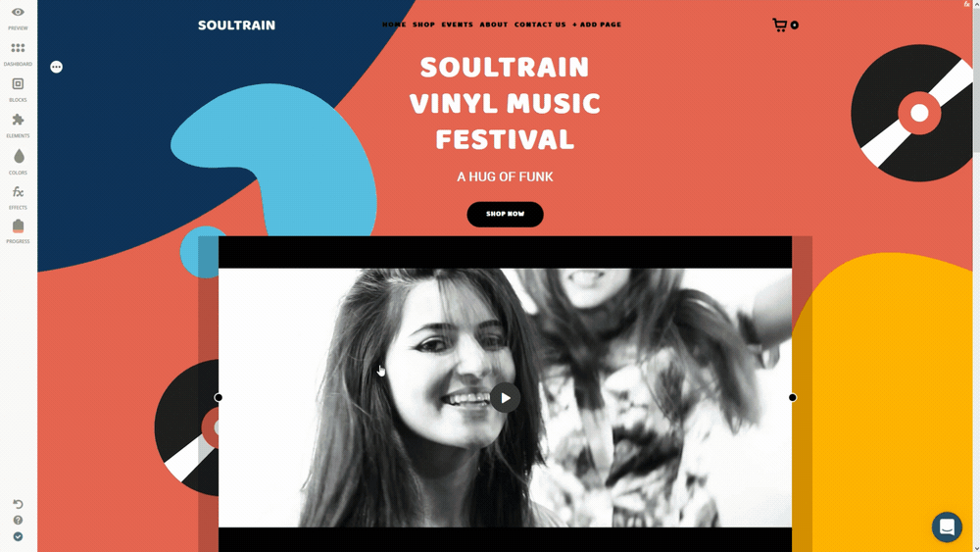Image resolution: width=980 pixels, height=552 pixels.
Task: Open the Blocks panel icon
Action: click(x=18, y=83)
